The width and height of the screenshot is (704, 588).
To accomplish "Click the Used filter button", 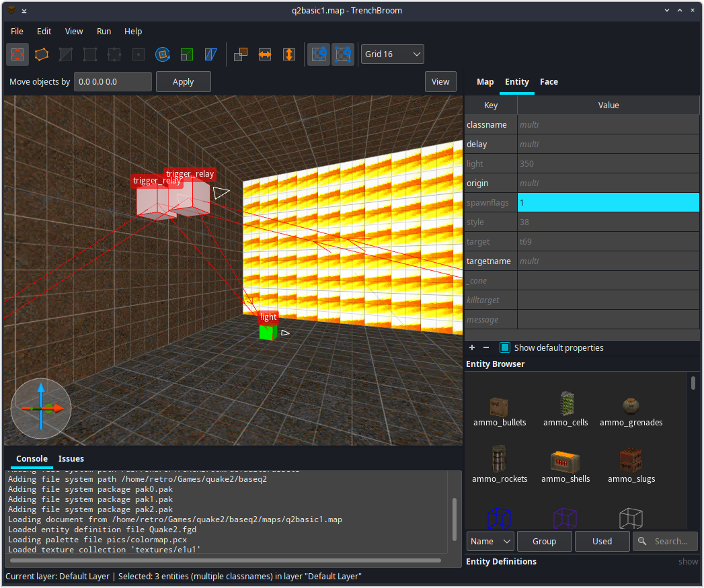I will point(602,542).
